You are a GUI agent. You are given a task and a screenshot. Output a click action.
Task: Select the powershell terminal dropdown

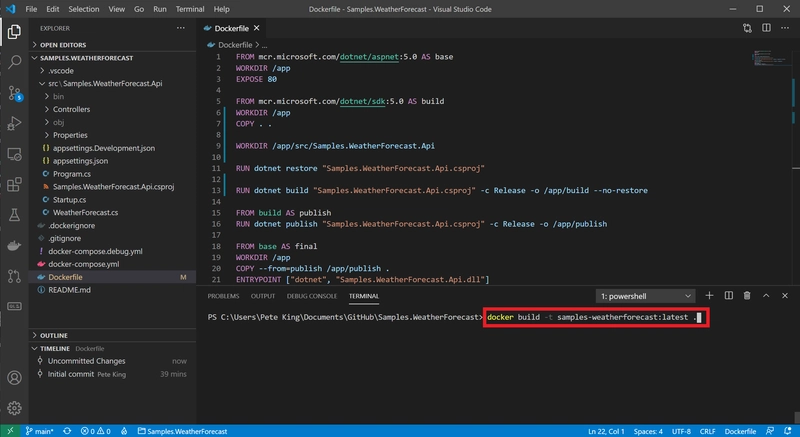(x=645, y=296)
